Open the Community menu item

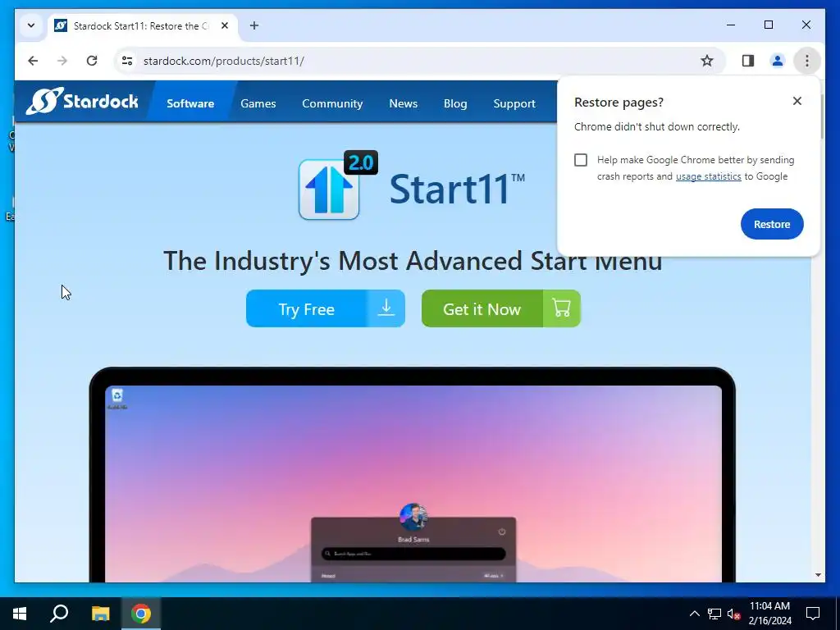[332, 103]
